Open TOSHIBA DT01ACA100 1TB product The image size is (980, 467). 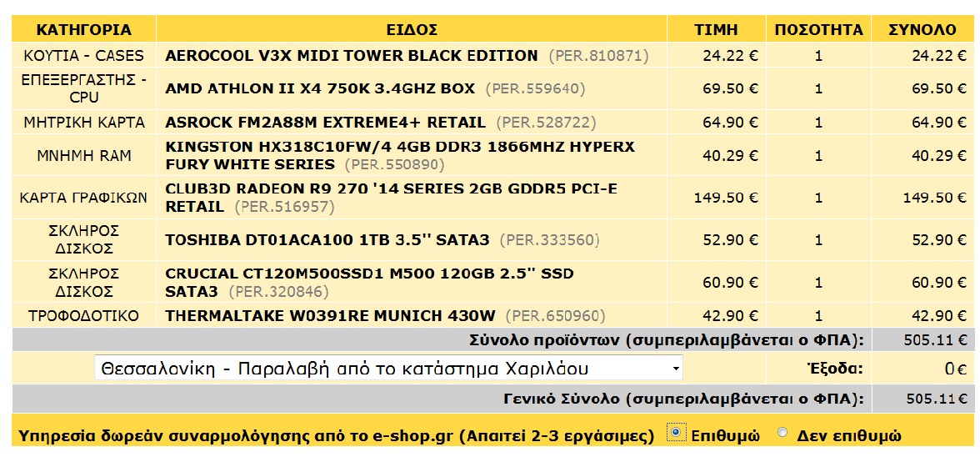(x=327, y=239)
